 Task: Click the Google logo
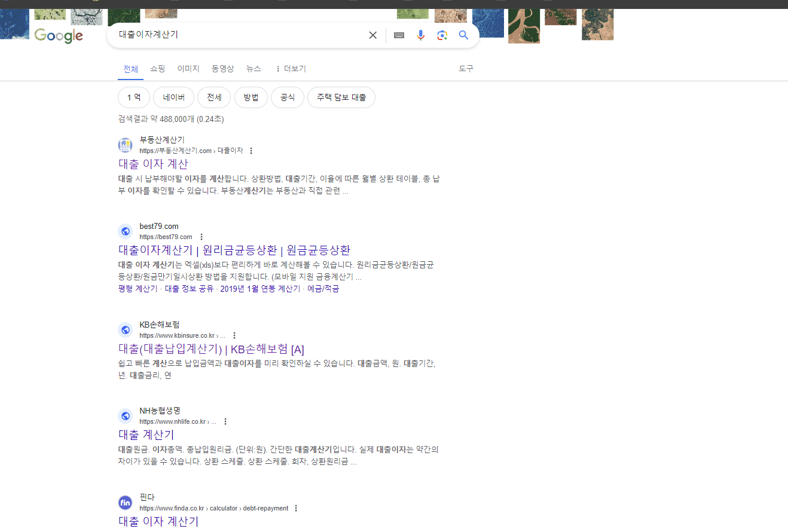59,36
